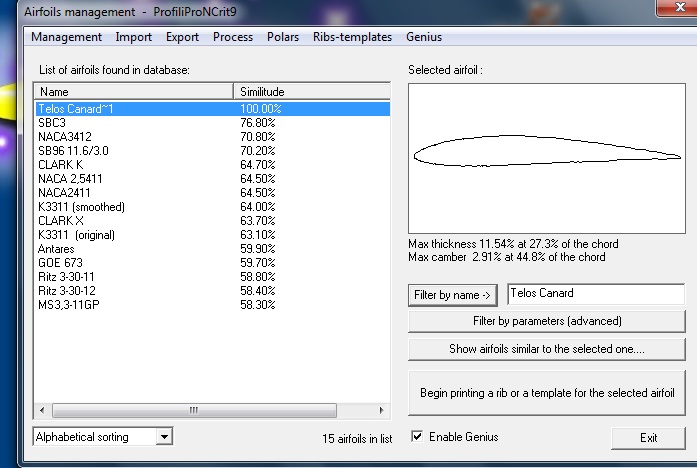The image size is (697, 468).
Task: Show airfoils similar to the selected one
Action: (547, 349)
